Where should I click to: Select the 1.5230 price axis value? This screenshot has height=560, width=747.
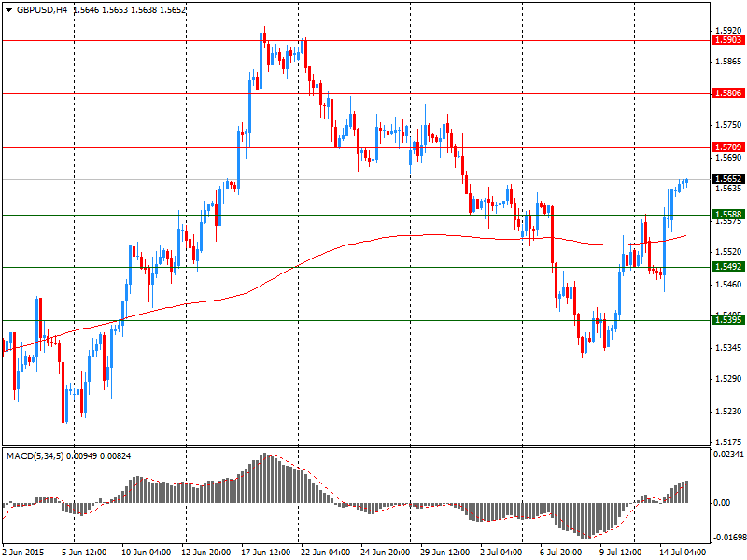728,412
